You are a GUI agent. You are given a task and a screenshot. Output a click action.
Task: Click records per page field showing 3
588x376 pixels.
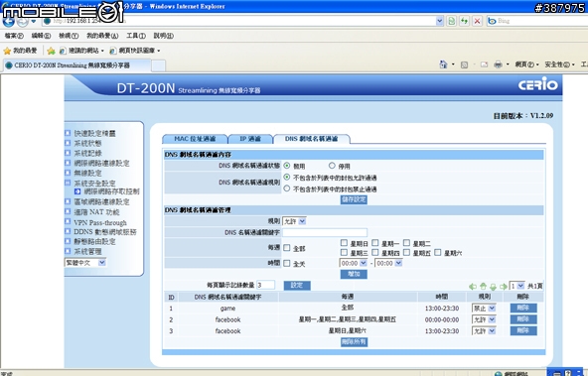click(265, 285)
